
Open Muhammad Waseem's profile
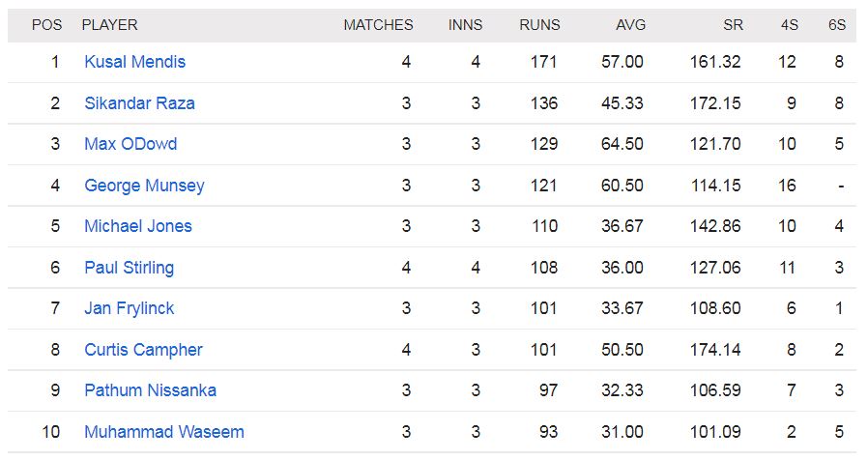coord(164,432)
